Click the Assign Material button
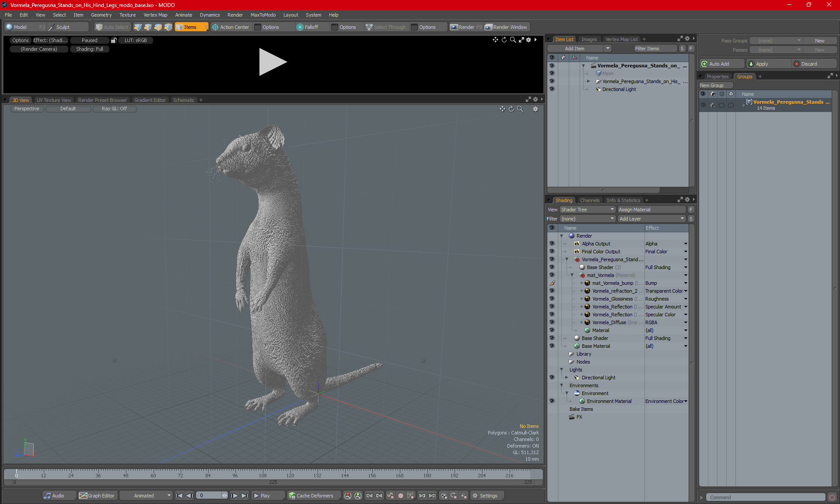This screenshot has height=504, width=840. [651, 210]
